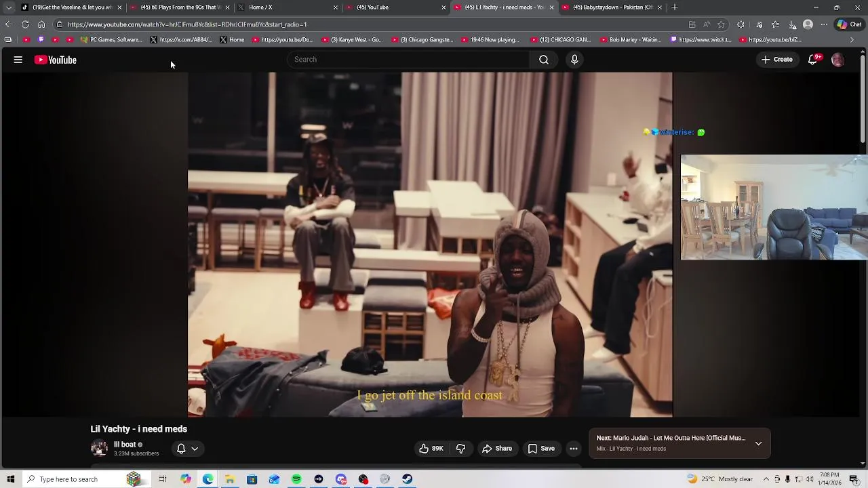Toggle read aloud icon in address bar
The height and width of the screenshot is (488, 868).
click(x=707, y=24)
